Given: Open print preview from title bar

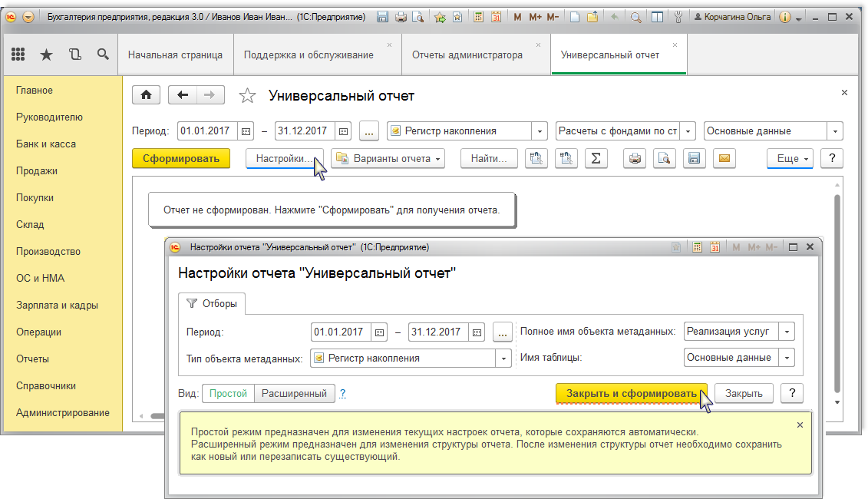Looking at the screenshot, I should tap(418, 17).
